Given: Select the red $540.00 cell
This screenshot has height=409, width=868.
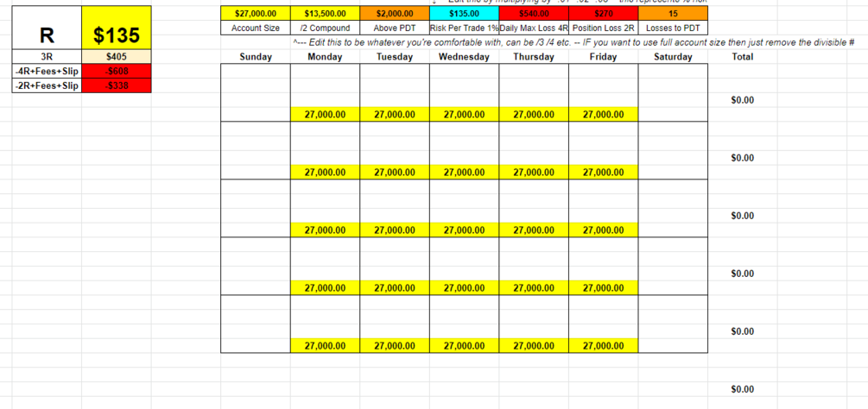Looking at the screenshot, I should click(x=534, y=13).
